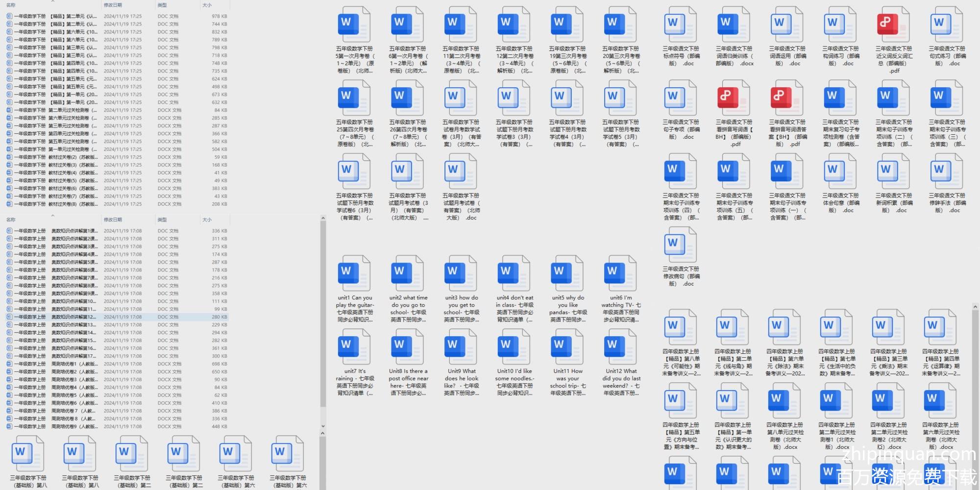The image size is (980, 490).
Task: Select 一年级数学下册 教材过关卷(8) row
Action: (73, 204)
